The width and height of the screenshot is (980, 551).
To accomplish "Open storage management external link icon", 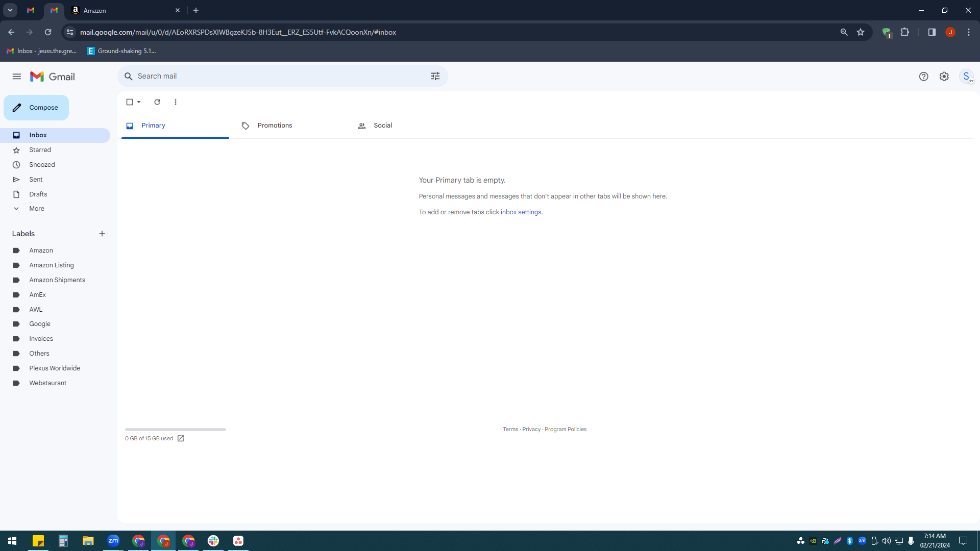I will (181, 439).
